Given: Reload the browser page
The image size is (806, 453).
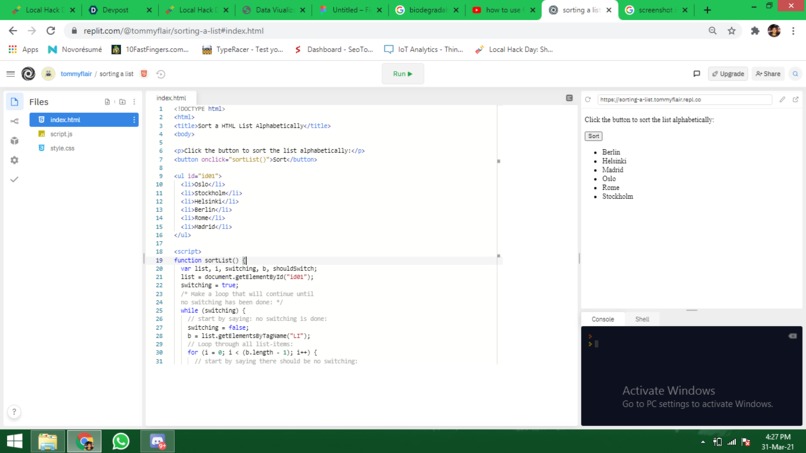Looking at the screenshot, I should point(50,31).
